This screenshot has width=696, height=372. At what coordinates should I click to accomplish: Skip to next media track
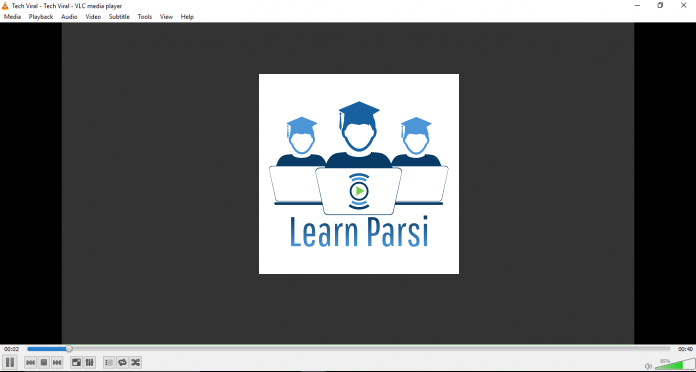(x=57, y=363)
